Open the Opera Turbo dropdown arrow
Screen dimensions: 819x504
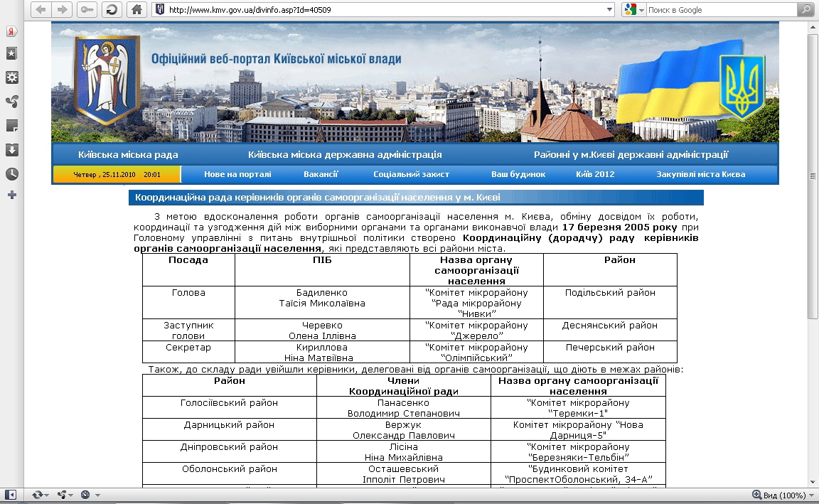pyautogui.click(x=97, y=495)
